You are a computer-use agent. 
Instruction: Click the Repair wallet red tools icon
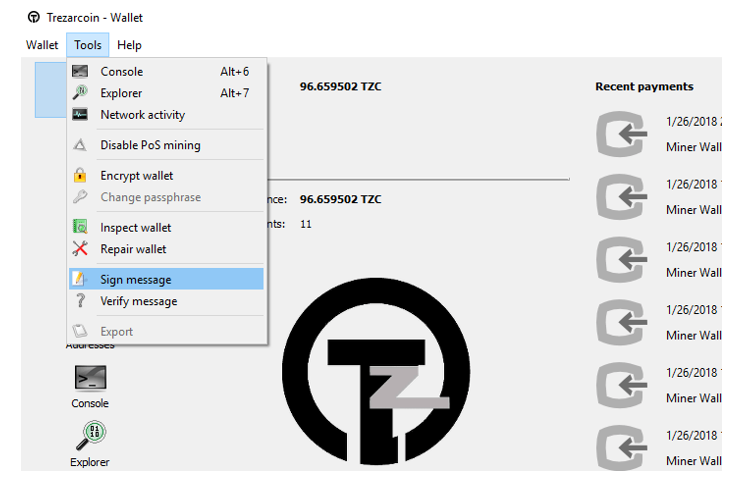point(80,248)
